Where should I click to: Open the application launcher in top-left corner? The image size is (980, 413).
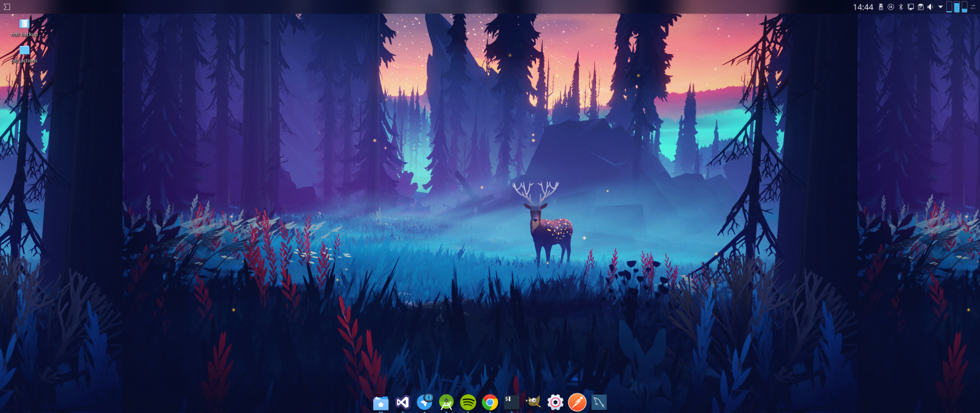[7, 7]
